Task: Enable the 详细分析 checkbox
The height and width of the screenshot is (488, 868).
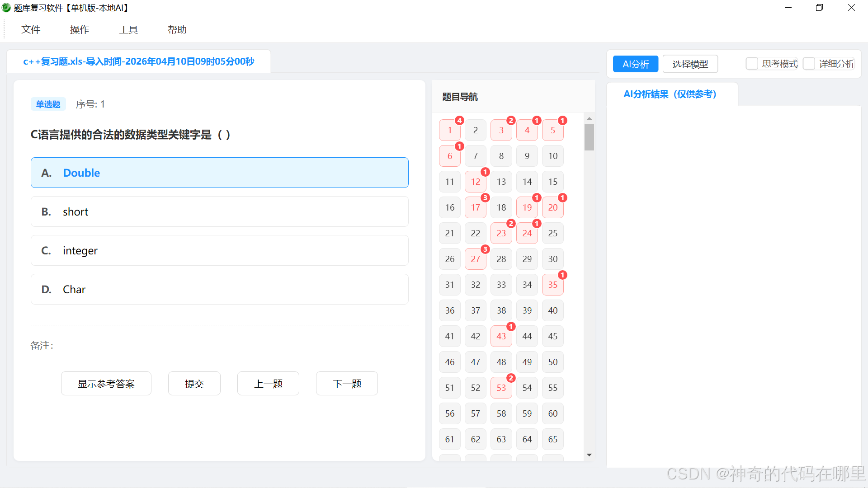Action: click(809, 64)
